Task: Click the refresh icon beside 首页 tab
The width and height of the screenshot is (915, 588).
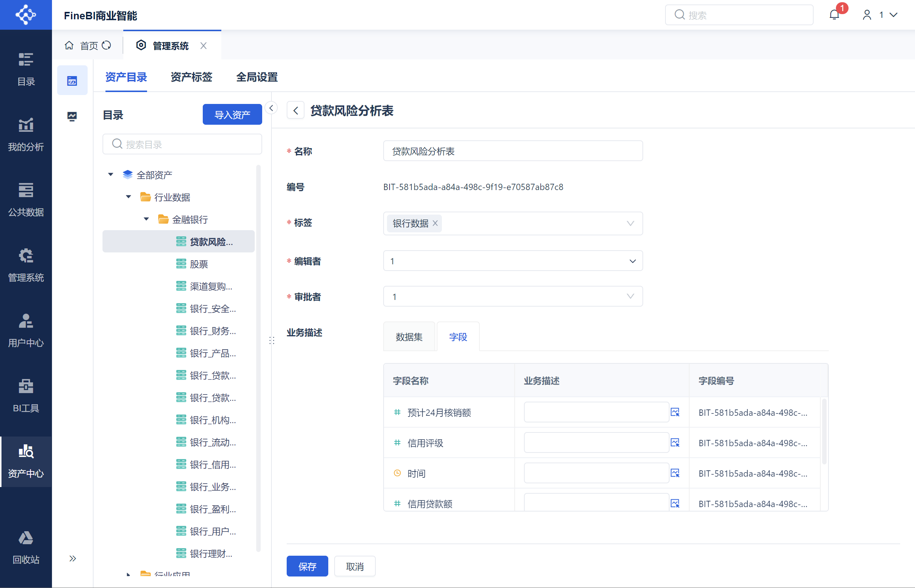Action: [x=107, y=45]
